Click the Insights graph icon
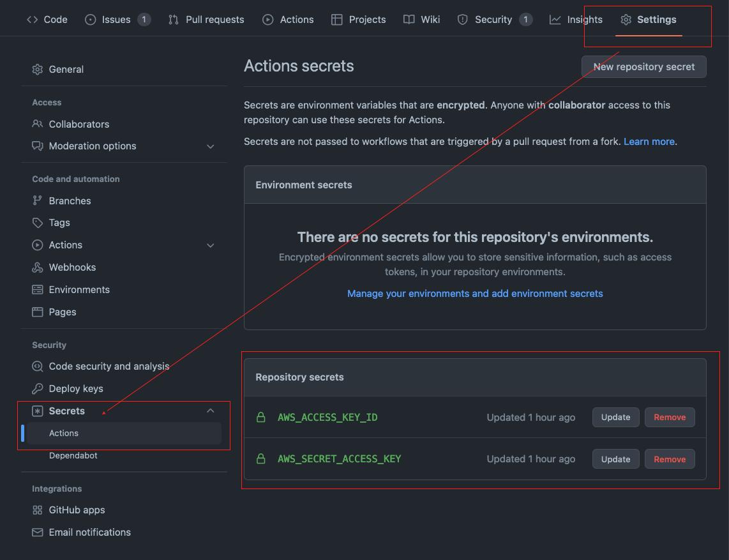Image resolution: width=729 pixels, height=560 pixels. click(555, 20)
